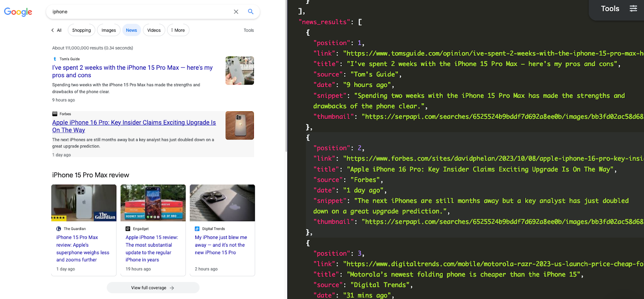Open the More filters dropdown

pos(178,30)
